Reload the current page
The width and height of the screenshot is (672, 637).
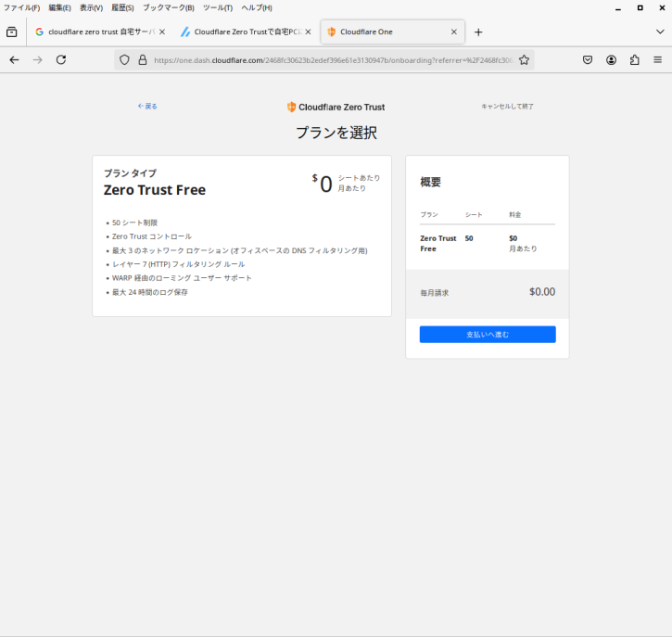point(61,60)
